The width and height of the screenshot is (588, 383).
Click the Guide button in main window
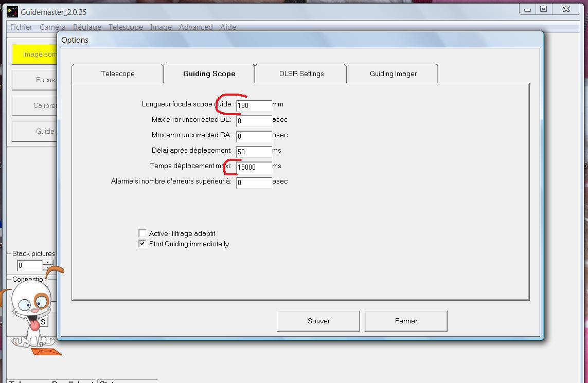point(34,131)
